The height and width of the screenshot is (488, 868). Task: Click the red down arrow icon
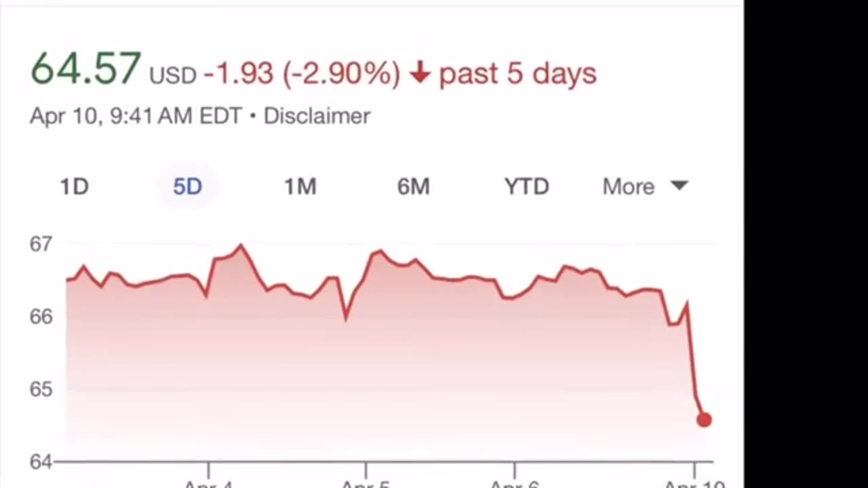pyautogui.click(x=420, y=73)
